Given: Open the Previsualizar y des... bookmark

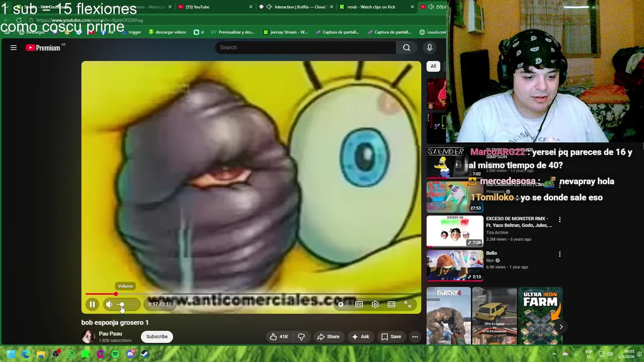Looking at the screenshot, I should coord(232,32).
